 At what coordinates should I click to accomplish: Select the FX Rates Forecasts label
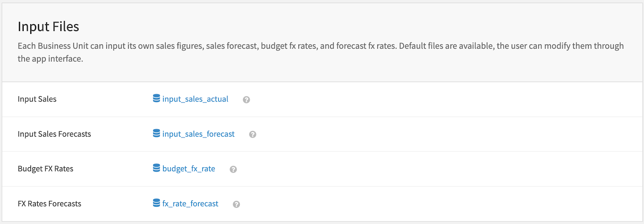coord(50,204)
